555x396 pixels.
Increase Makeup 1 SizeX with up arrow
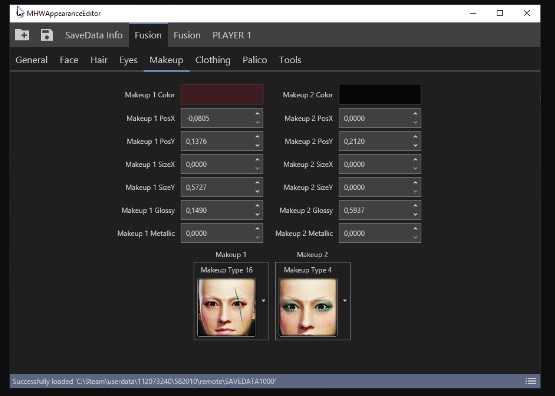pos(257,160)
